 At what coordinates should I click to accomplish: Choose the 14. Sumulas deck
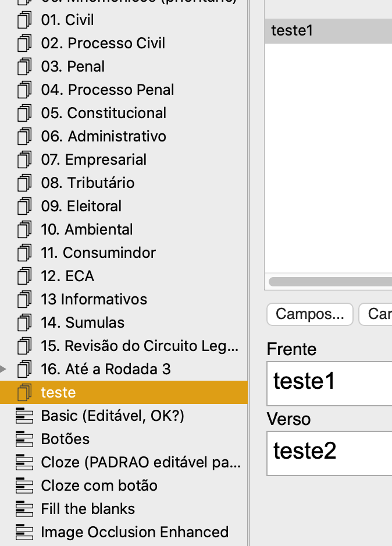click(x=83, y=323)
